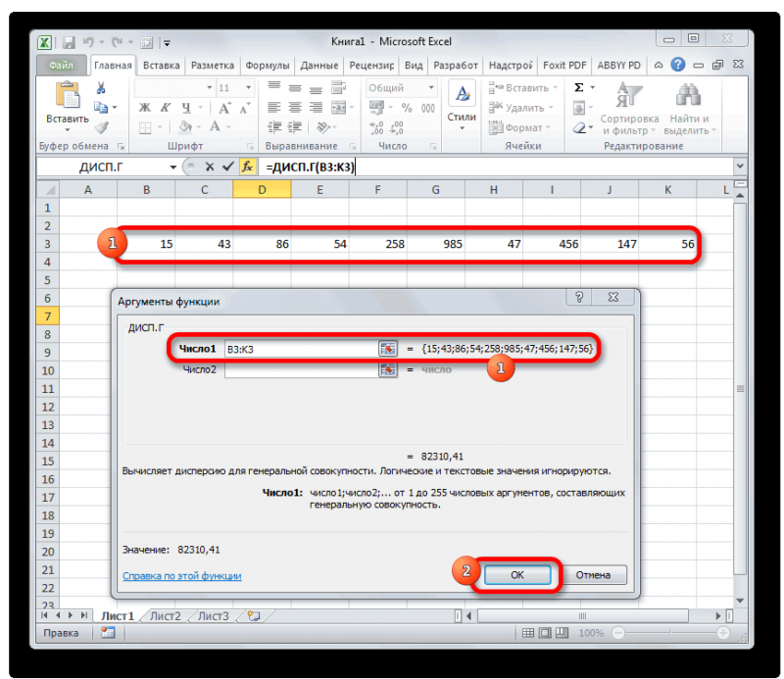Click the Save icon in quick access toolbar
This screenshot has width=784, height=679.
(69, 42)
